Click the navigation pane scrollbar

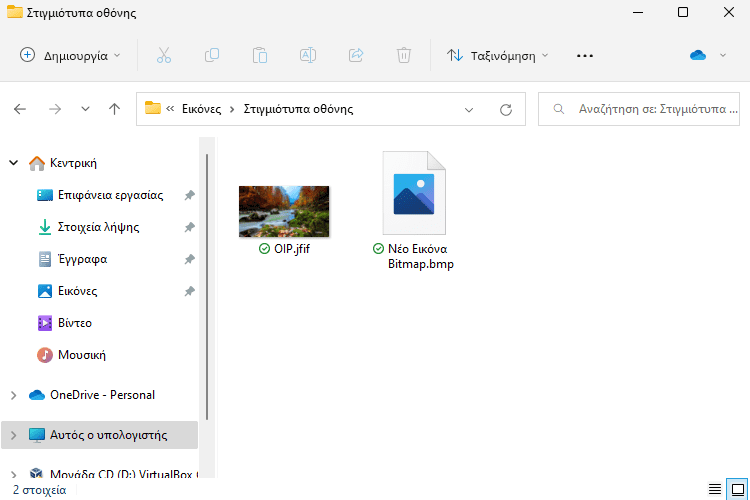[x=207, y=287]
